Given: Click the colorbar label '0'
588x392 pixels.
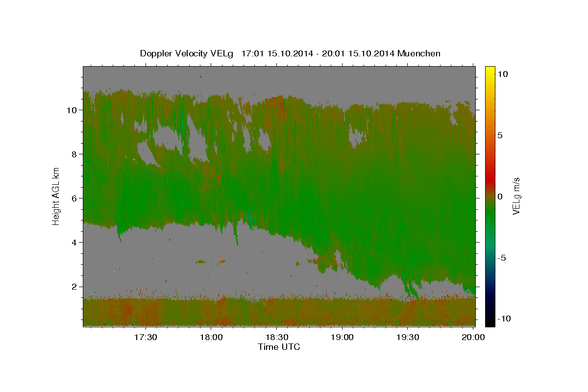Looking at the screenshot, I should (x=500, y=196).
